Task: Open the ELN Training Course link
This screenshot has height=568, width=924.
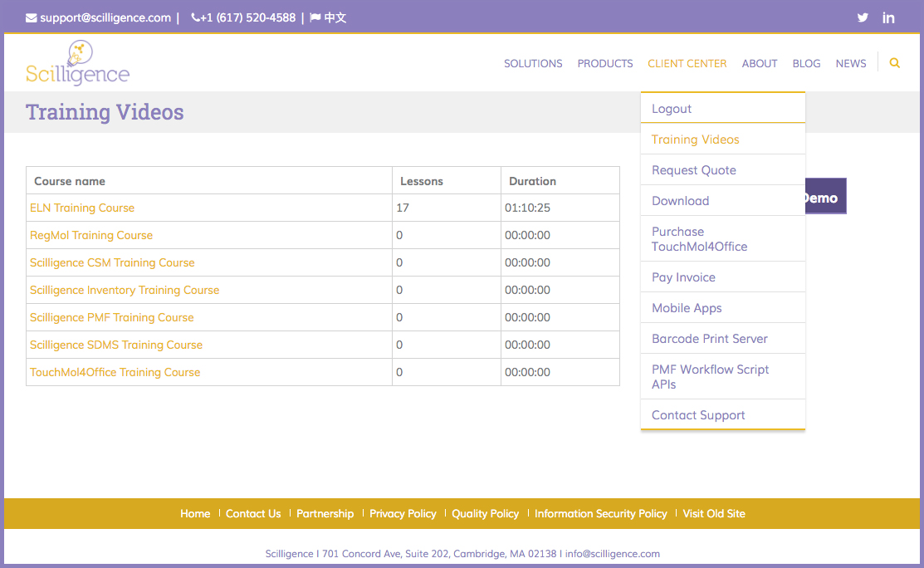Action: (82, 208)
